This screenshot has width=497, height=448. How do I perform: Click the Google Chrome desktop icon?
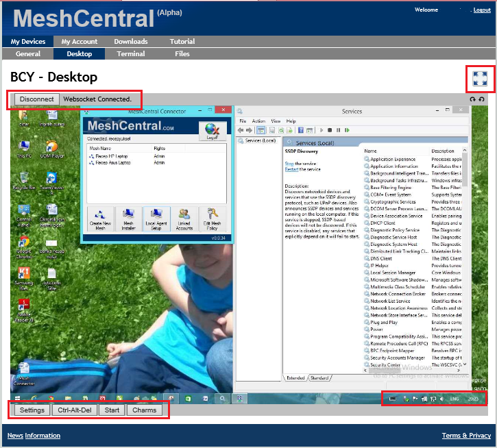coord(24,247)
